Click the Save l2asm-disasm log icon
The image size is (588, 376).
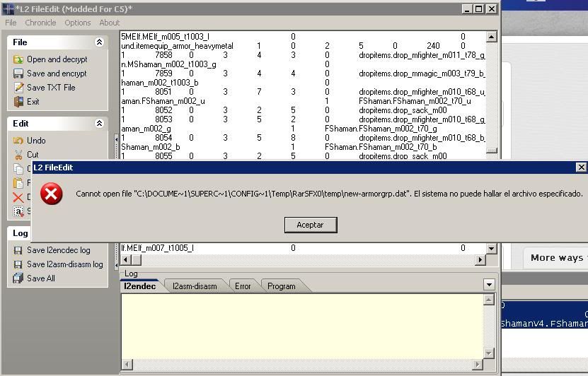click(x=18, y=264)
